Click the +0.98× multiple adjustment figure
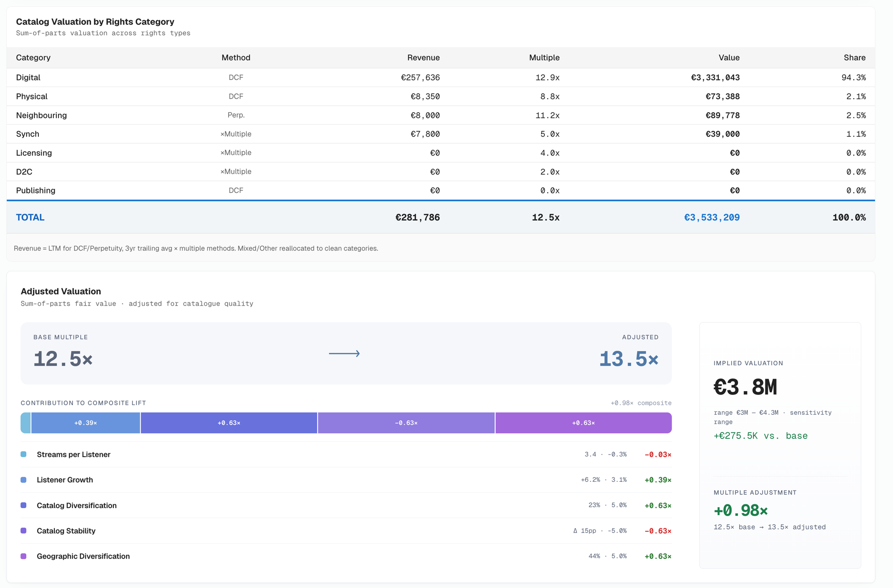 coord(741,510)
